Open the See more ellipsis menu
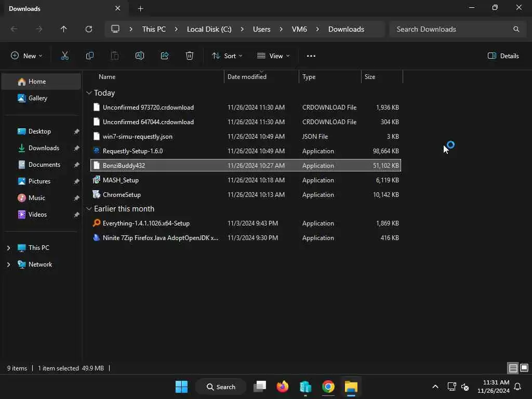This screenshot has height=399, width=532. 311,56
